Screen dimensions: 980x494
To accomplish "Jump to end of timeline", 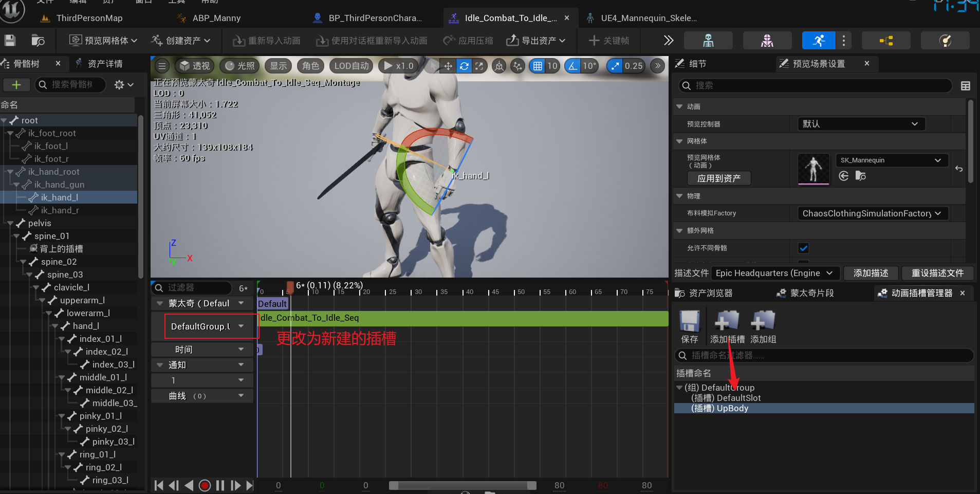I will (x=250, y=485).
